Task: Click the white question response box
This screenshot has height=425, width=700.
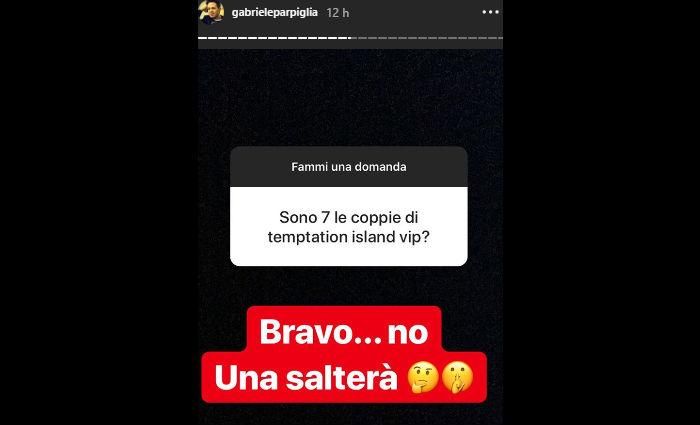Action: pyautogui.click(x=349, y=226)
